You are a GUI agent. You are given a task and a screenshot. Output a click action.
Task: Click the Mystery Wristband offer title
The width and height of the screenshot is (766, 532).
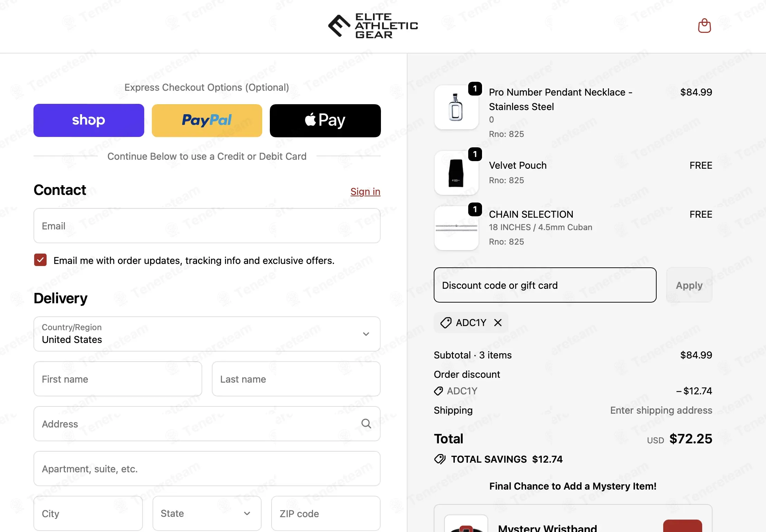(x=548, y=528)
